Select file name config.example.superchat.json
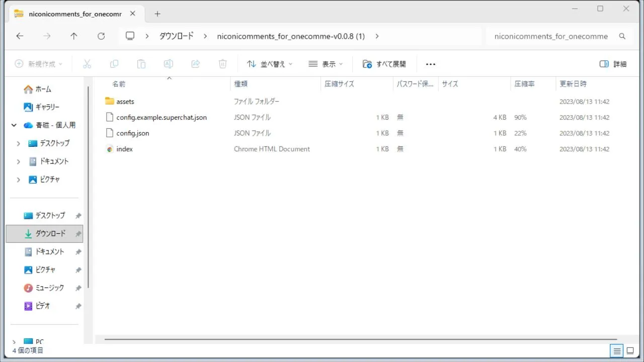This screenshot has height=362, width=644. (x=162, y=117)
